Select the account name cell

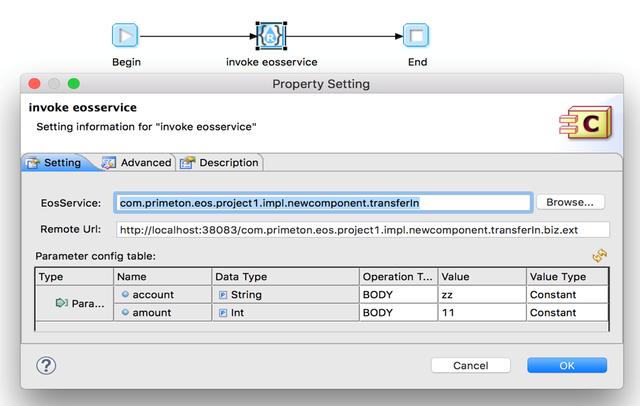click(x=162, y=295)
